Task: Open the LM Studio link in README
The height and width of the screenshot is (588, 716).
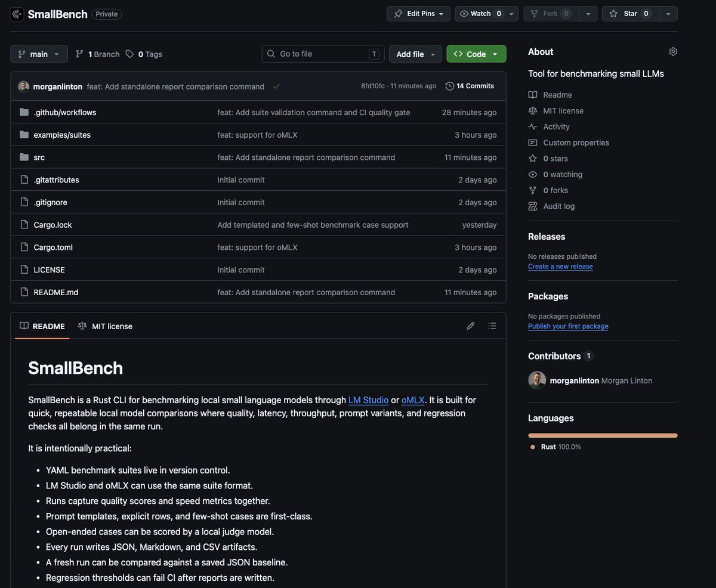Action: click(x=368, y=400)
